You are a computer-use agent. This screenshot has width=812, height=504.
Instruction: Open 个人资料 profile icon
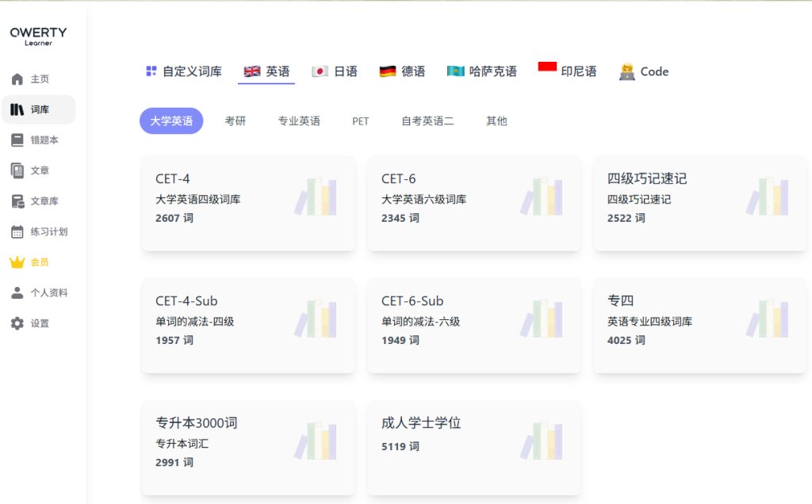17,293
